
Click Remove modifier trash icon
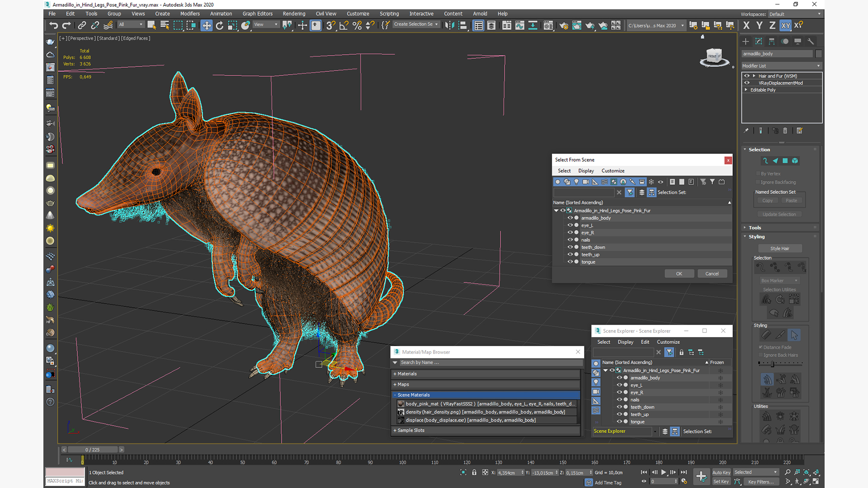[785, 131]
